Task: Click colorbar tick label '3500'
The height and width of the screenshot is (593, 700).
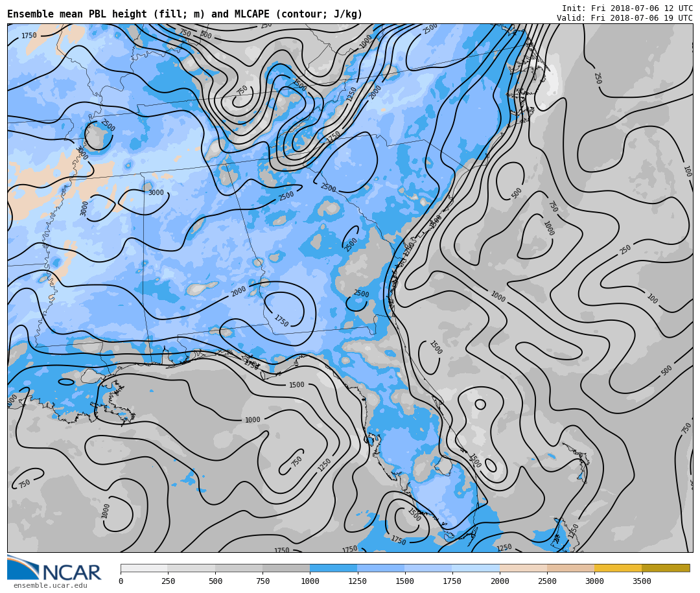Action: coord(642,581)
